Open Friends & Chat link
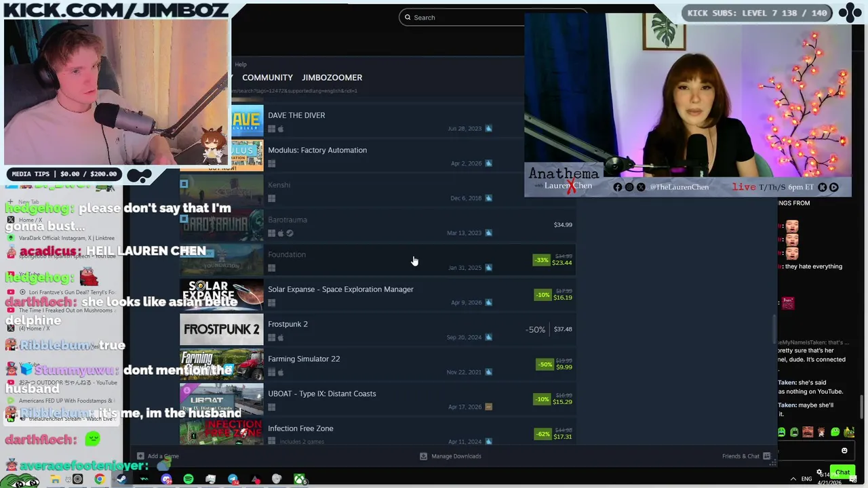This screenshot has height=488, width=868. 741,456
